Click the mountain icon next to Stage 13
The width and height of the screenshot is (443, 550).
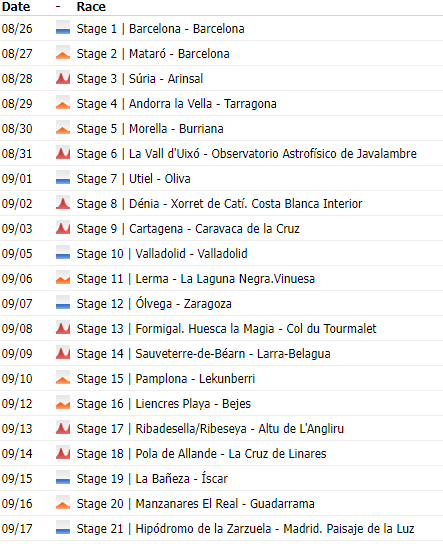63,328
